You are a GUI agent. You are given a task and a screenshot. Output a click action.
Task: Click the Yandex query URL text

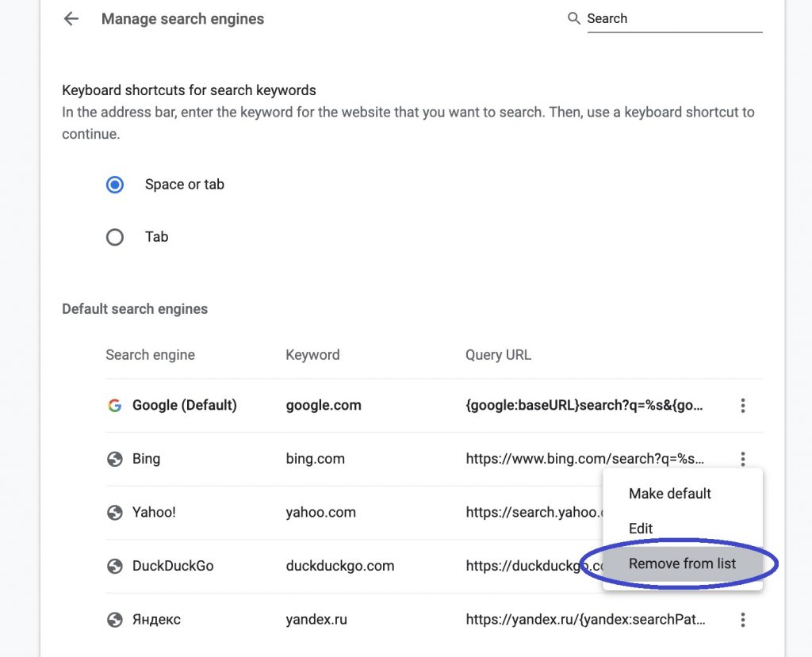click(x=585, y=620)
